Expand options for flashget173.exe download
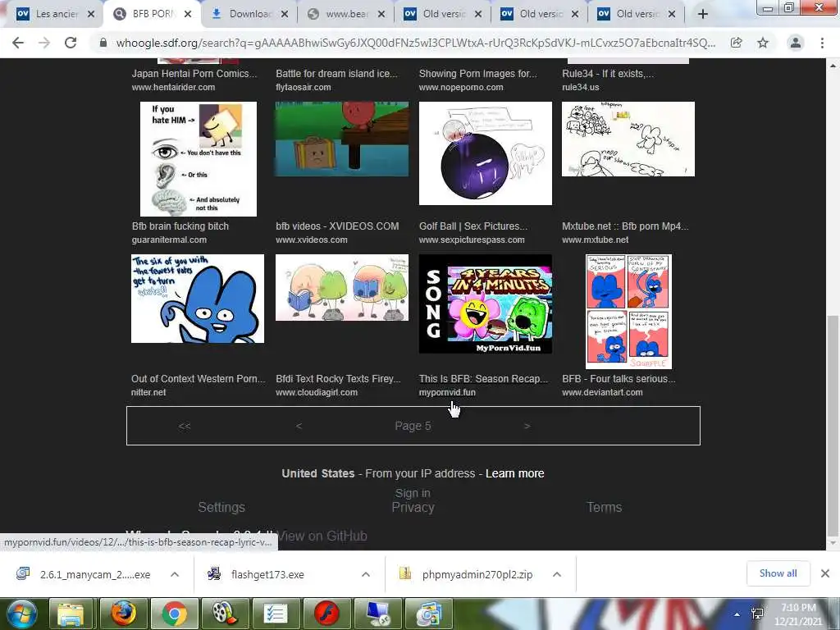 point(366,574)
